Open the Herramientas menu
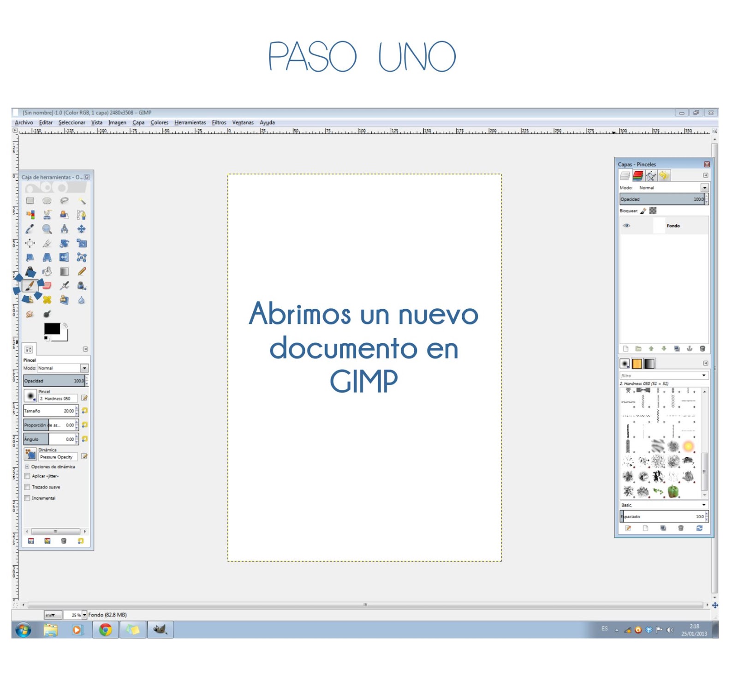Viewport: 738px width, 700px height. pyautogui.click(x=190, y=123)
